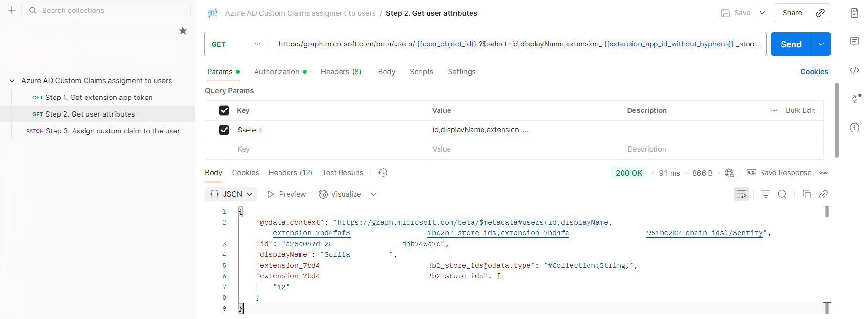The height and width of the screenshot is (319, 868).
Task: Click the $select parameter value cell
Action: pyautogui.click(x=524, y=130)
